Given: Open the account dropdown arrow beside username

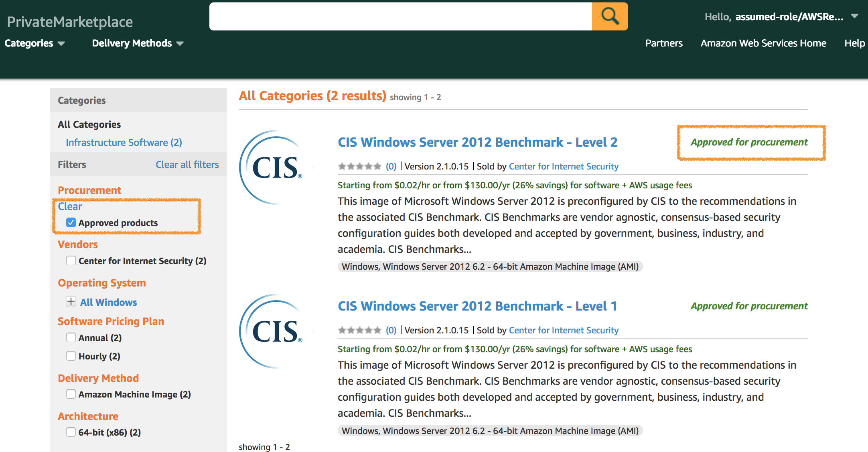Looking at the screenshot, I should click(854, 16).
